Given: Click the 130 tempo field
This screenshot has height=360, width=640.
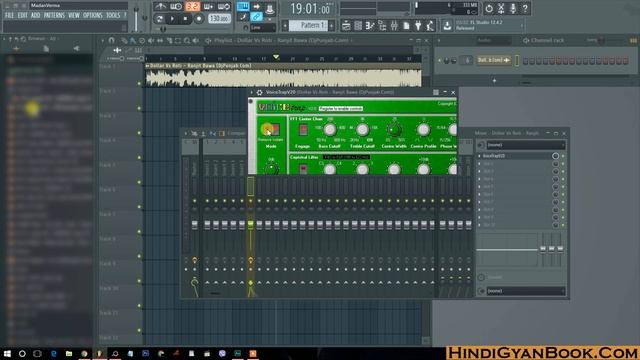Looking at the screenshot, I should pos(219,19).
